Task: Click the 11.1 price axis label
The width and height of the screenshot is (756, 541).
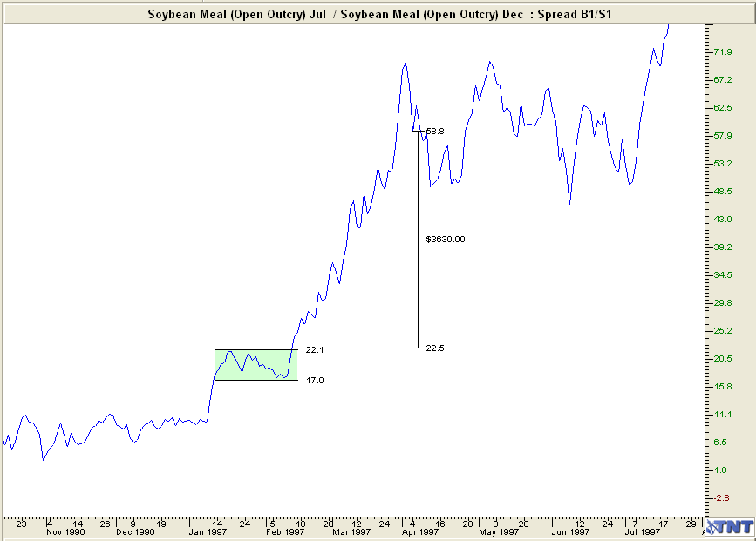Action: [x=723, y=415]
